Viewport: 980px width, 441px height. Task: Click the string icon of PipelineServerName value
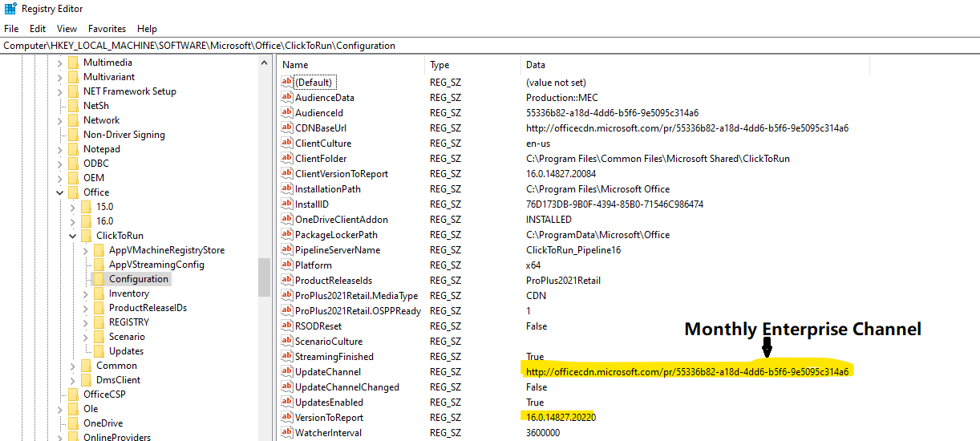coord(287,249)
